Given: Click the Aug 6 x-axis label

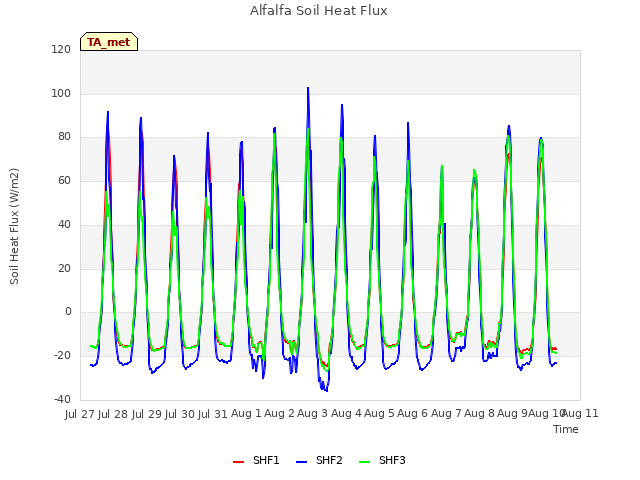Looking at the screenshot, I should [412, 413].
